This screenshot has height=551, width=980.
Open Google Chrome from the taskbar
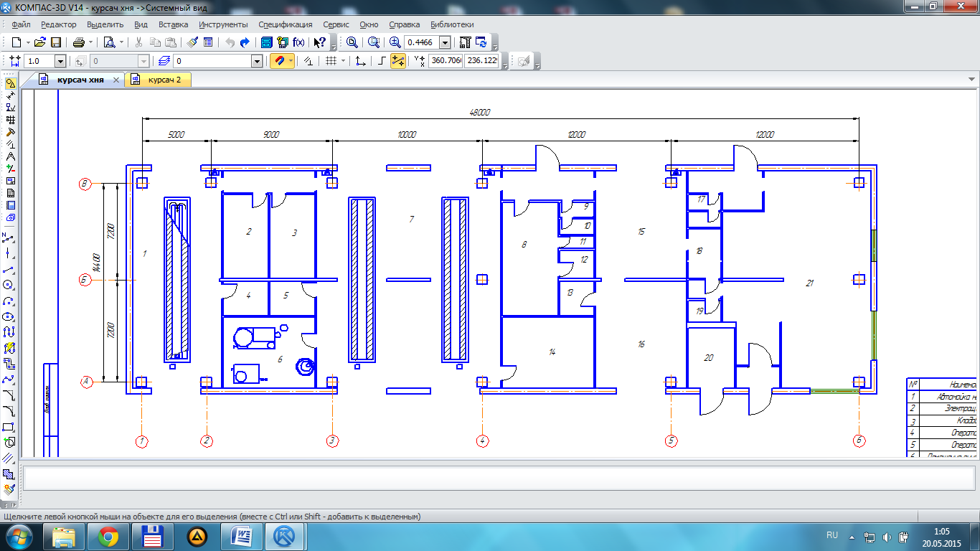108,537
